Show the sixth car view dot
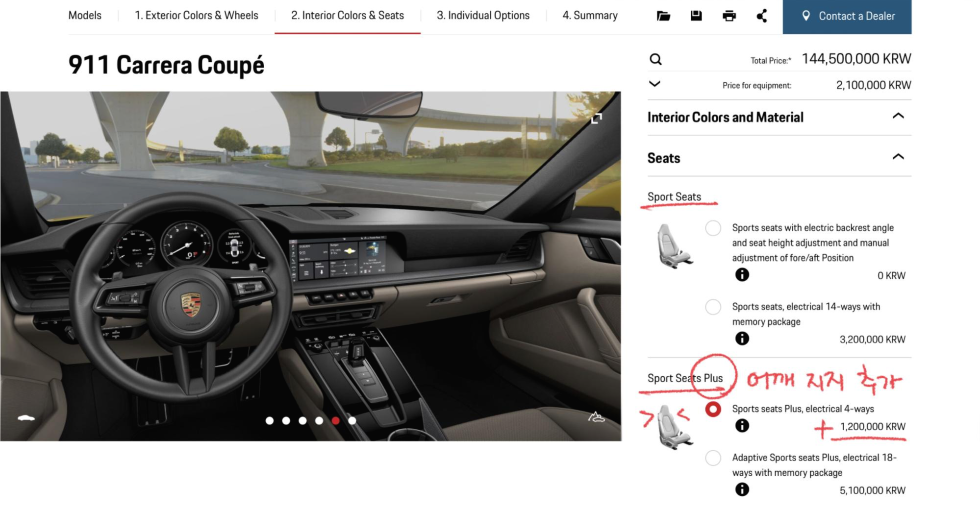 [x=352, y=420]
